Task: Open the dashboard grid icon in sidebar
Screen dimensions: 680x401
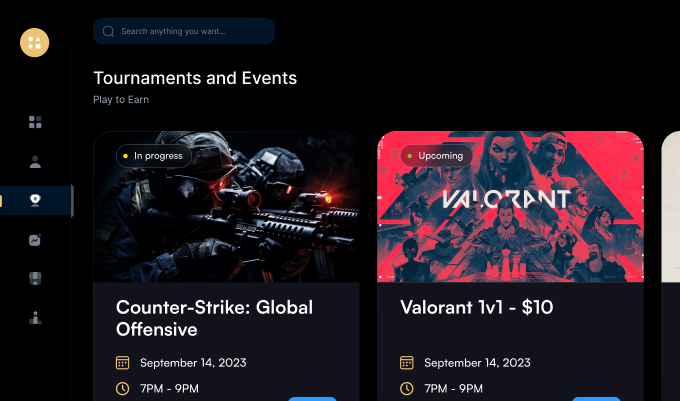Action: click(x=35, y=122)
